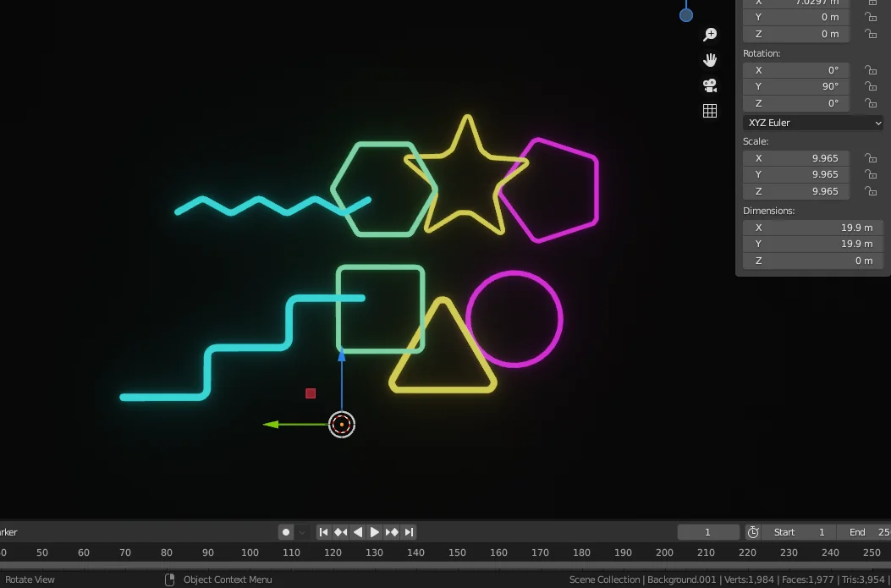Switch perspective/orthographic with the grid icon
This screenshot has height=588, width=891.
click(x=710, y=111)
